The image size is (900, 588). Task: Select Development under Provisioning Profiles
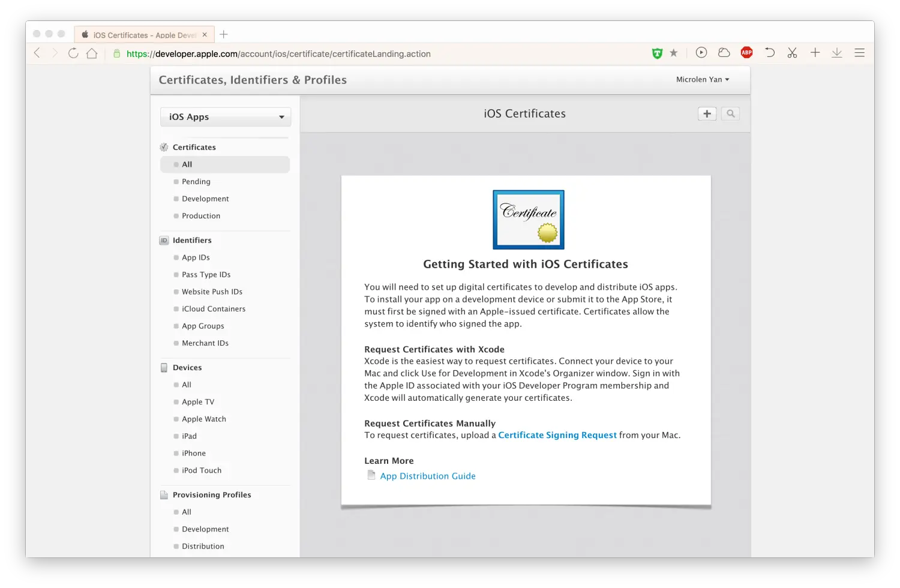[x=205, y=529]
